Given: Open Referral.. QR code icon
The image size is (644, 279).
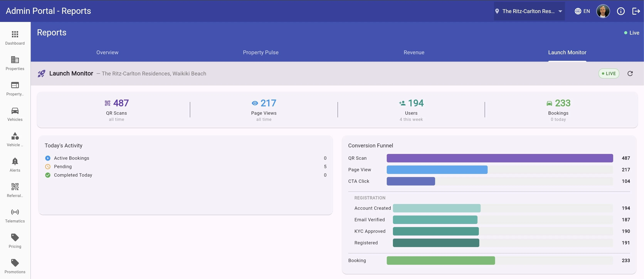Looking at the screenshot, I should tap(15, 187).
